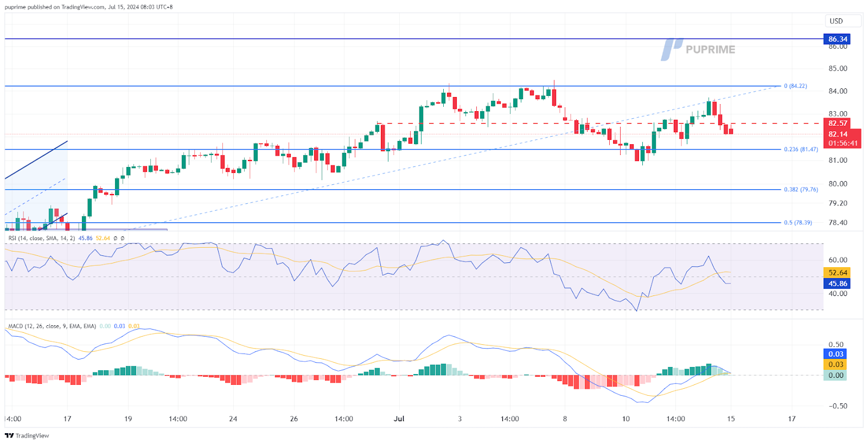Click the Jul date label on time axis
868x444 pixels.
tap(399, 419)
